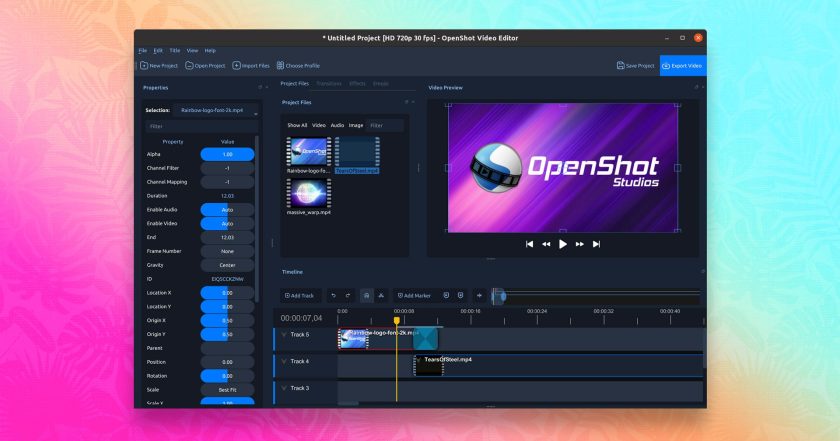Filter project files by Audio
Viewport: 840px width, 441px height.
tap(337, 125)
